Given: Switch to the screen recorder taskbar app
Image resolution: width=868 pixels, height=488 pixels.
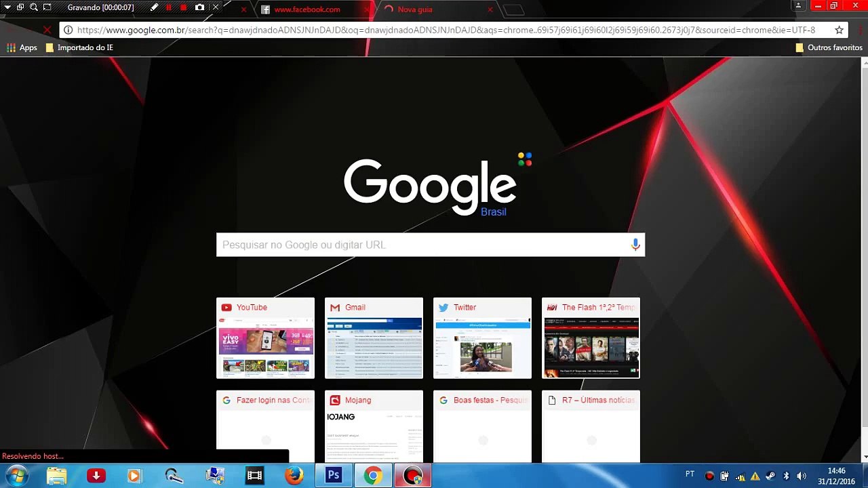Looking at the screenshot, I should click(x=412, y=476).
